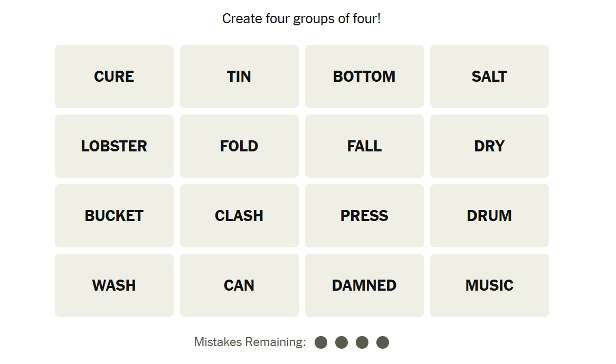Pick the BOTTOM word tile

pyautogui.click(x=364, y=76)
